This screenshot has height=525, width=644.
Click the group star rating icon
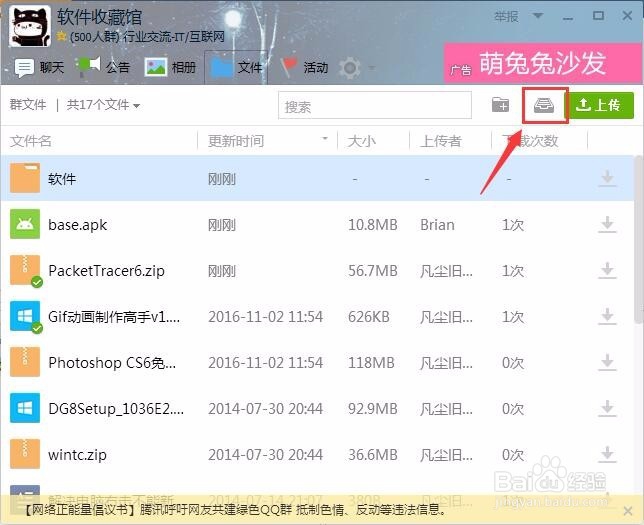tap(62, 37)
